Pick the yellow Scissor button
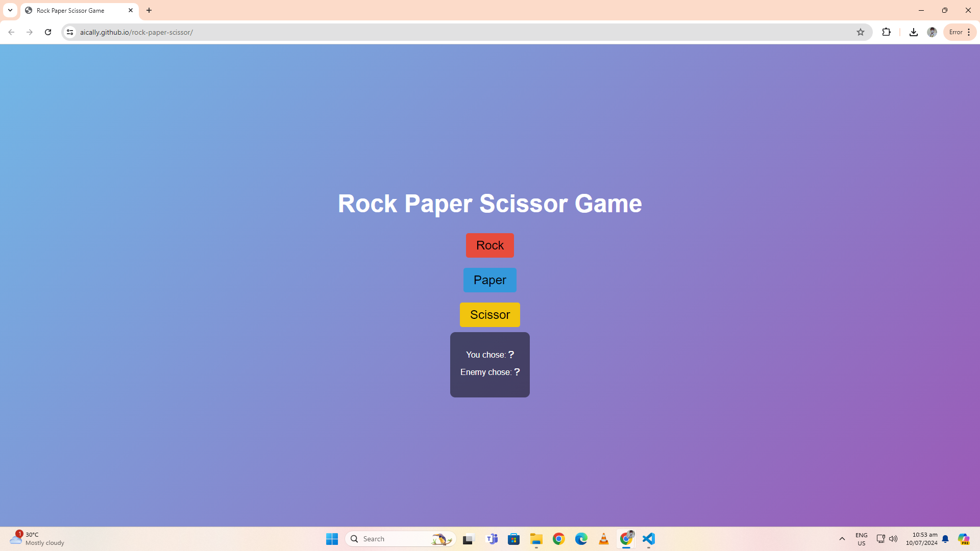This screenshot has height=551, width=980. click(489, 315)
